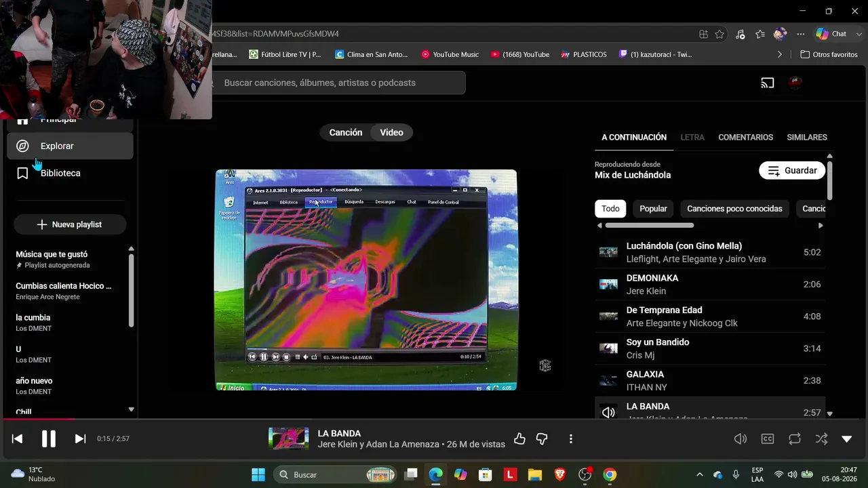Open Biblioteca in the sidebar

coord(70,173)
